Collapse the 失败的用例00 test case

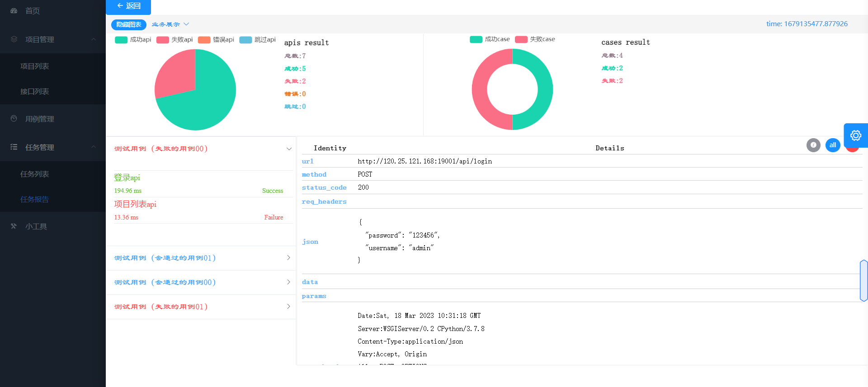point(201,149)
